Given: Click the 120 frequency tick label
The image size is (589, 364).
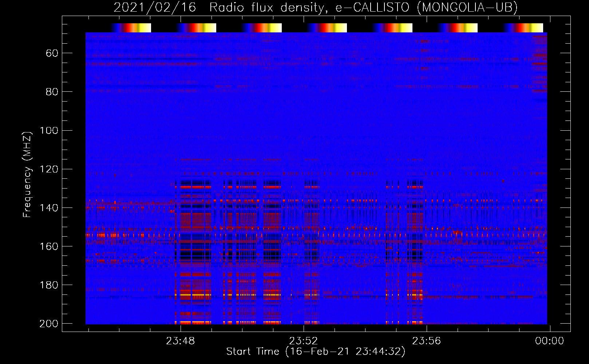Looking at the screenshot, I should (x=49, y=169).
